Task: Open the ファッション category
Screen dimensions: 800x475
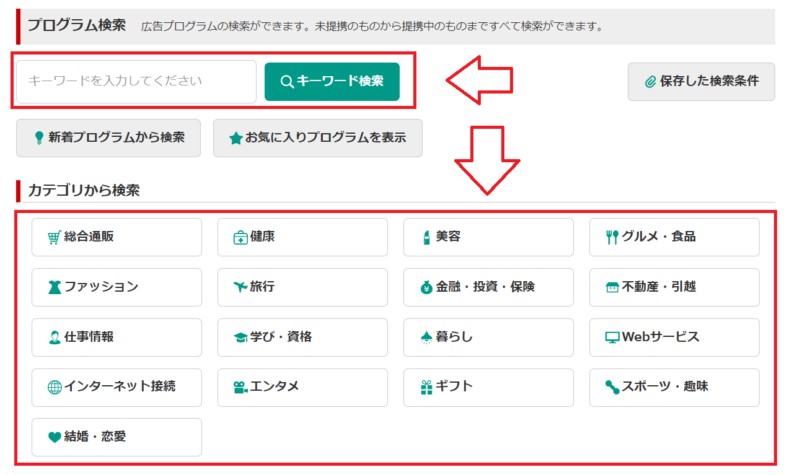Action: pyautogui.click(x=116, y=287)
